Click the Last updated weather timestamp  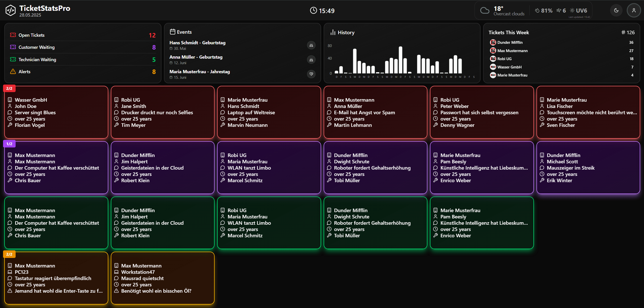coord(579,17)
